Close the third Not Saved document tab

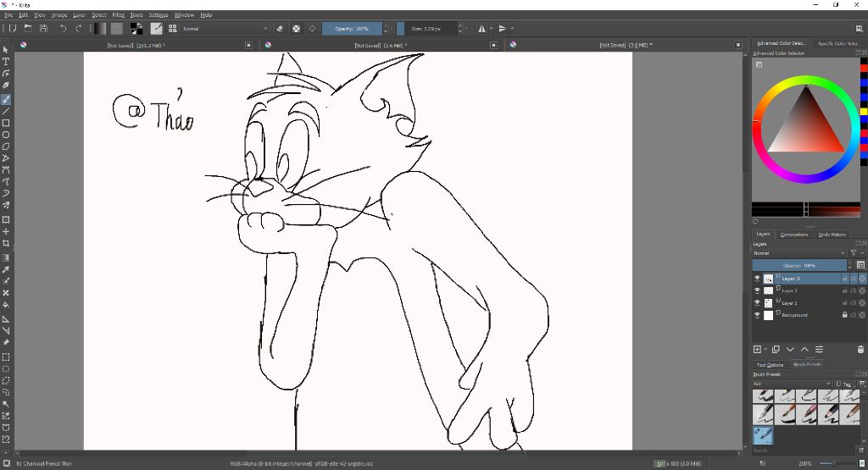[x=738, y=45]
